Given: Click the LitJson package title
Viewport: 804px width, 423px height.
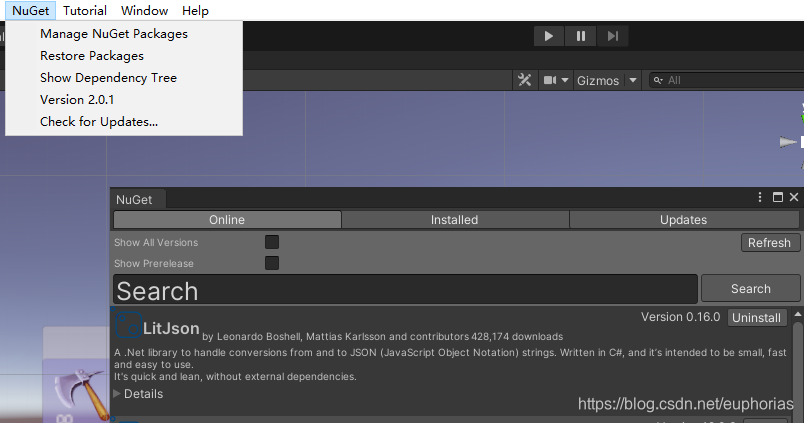Looking at the screenshot, I should tap(171, 328).
